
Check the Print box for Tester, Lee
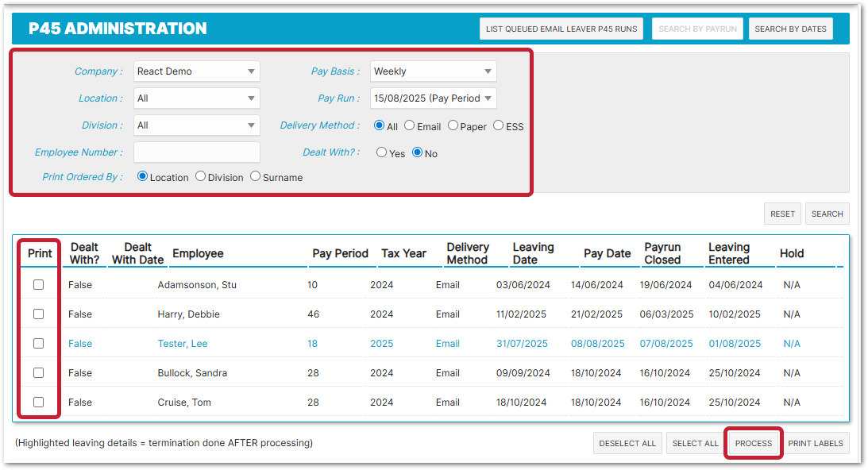click(x=38, y=344)
